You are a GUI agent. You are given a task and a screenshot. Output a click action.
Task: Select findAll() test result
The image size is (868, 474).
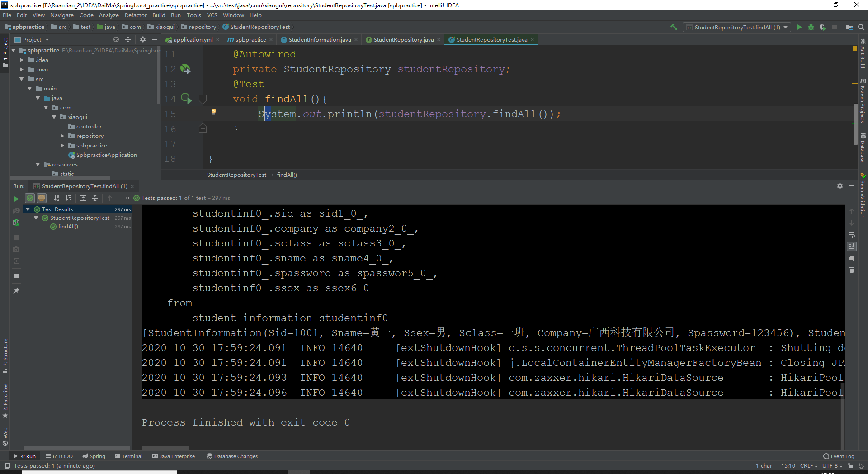coord(68,227)
